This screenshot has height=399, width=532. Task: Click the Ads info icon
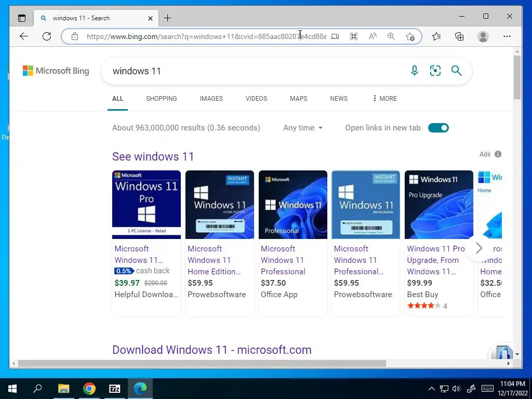click(498, 154)
